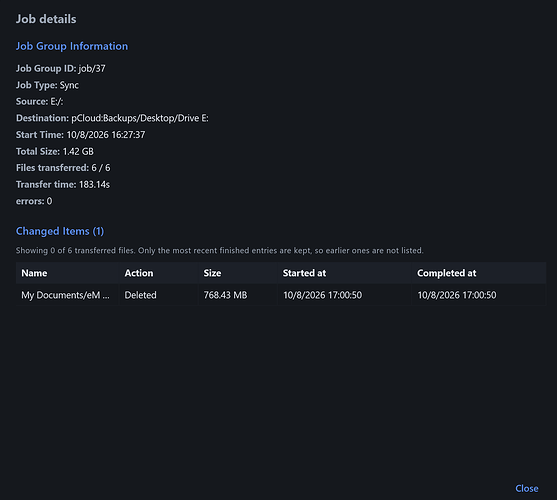The image size is (557, 500).
Task: Sort by Started at column header
Action: pos(304,273)
